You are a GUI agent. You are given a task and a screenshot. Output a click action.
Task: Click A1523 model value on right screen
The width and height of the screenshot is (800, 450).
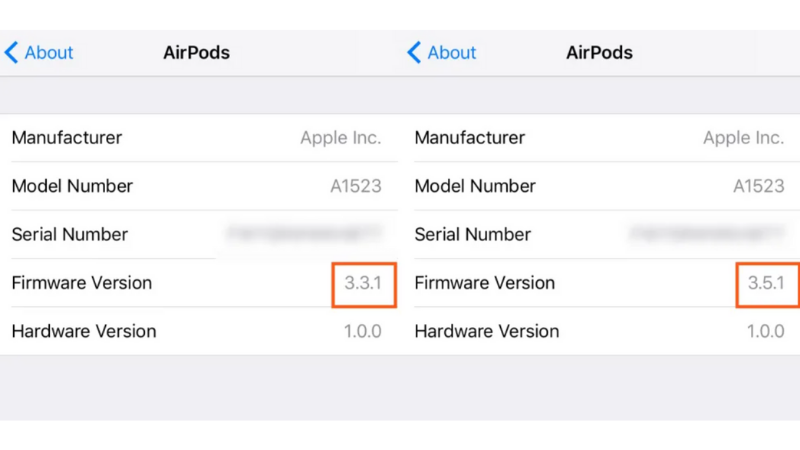pos(759,186)
